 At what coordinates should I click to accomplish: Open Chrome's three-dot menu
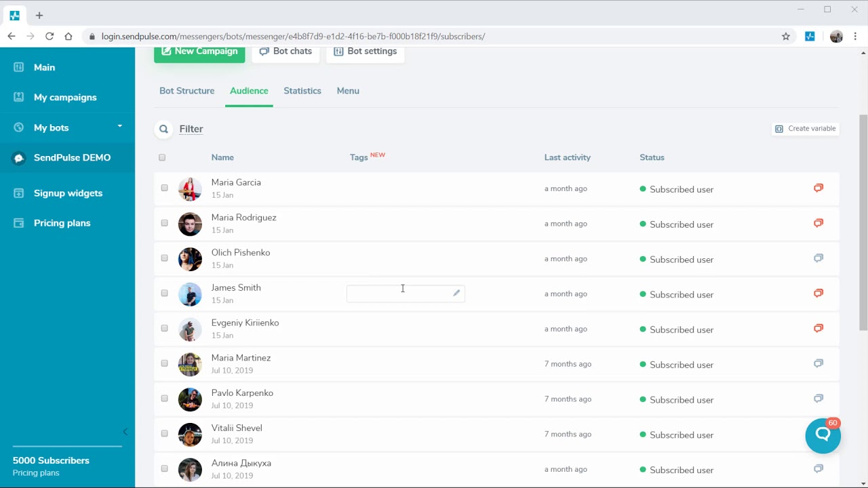[x=855, y=37]
